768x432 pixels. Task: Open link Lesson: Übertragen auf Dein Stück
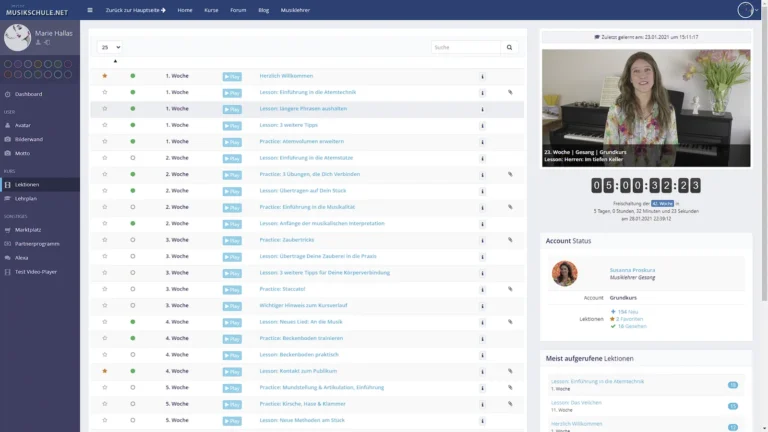point(303,191)
